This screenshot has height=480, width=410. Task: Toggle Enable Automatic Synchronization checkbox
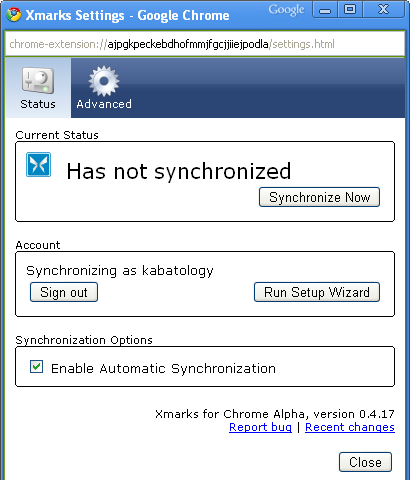click(x=36, y=367)
